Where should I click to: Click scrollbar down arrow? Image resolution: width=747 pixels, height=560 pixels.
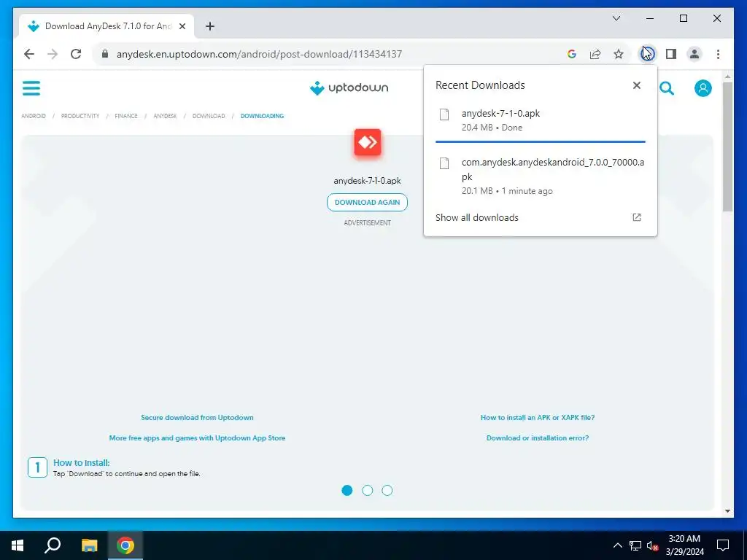point(727,511)
